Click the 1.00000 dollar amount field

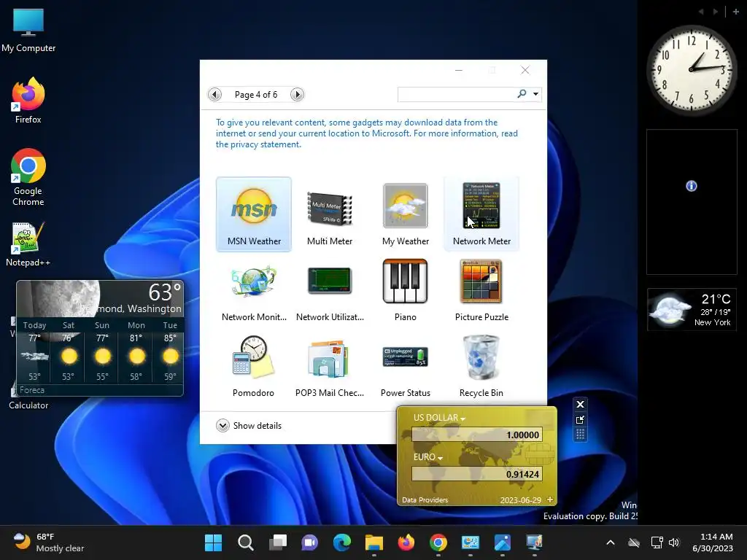click(477, 435)
